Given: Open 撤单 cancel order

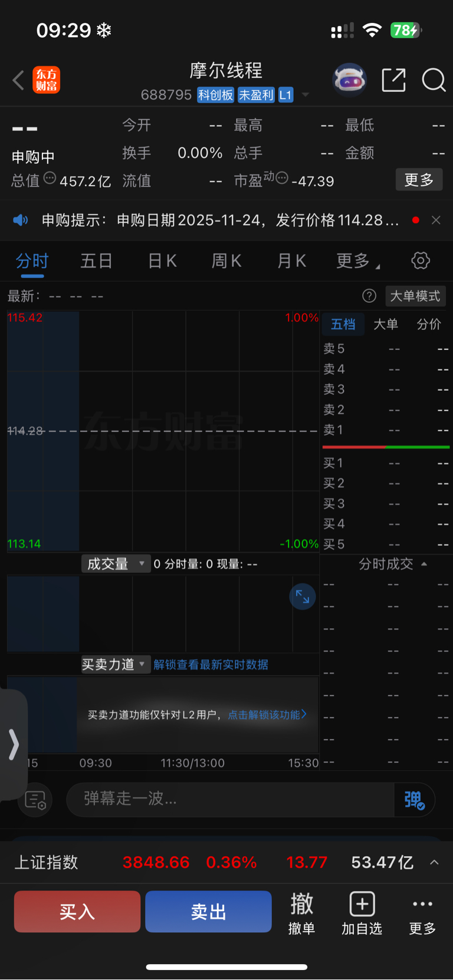Looking at the screenshot, I should click(301, 913).
